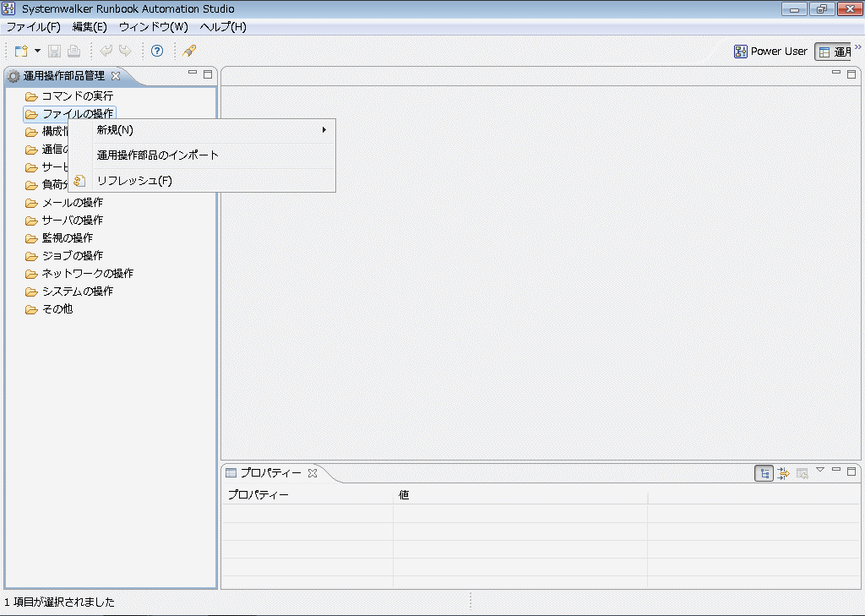Minimize the プロパティー panel
865x616 pixels.
[836, 470]
